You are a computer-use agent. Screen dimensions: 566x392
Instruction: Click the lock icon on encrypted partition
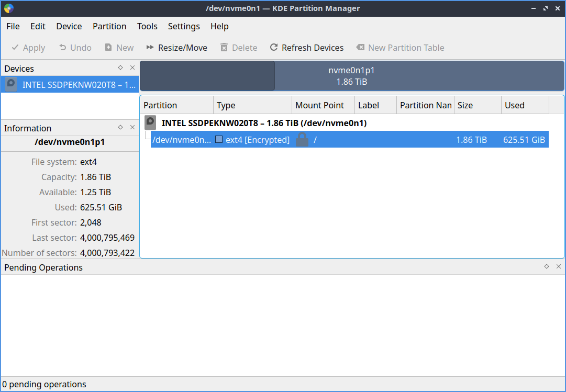[x=302, y=140]
